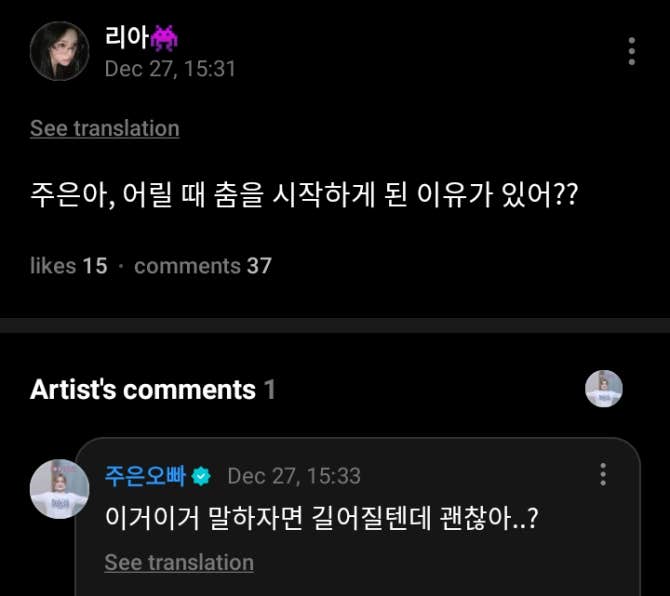Select the artist's Korean reply text

pos(322,520)
